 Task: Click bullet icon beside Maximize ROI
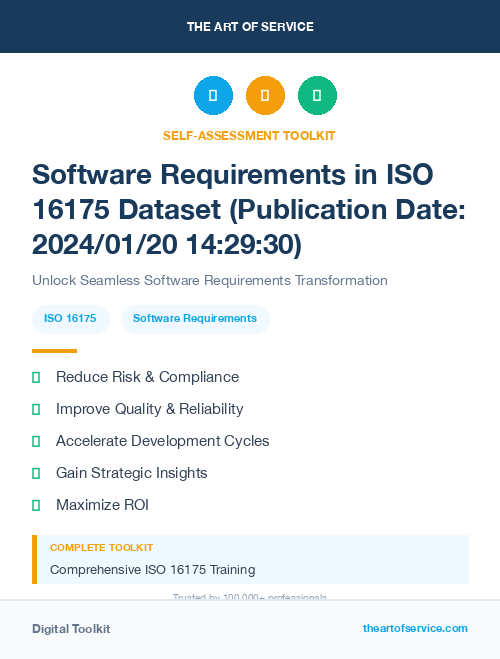click(x=36, y=505)
